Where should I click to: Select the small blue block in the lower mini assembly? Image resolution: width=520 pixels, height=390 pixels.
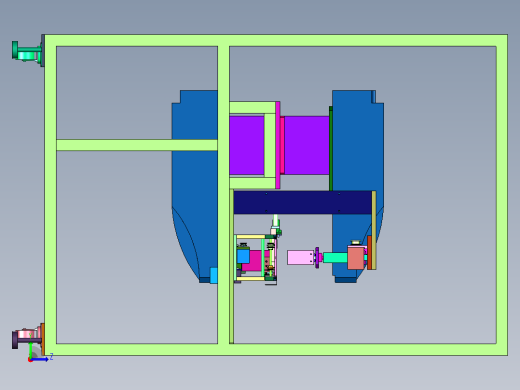coord(243,256)
